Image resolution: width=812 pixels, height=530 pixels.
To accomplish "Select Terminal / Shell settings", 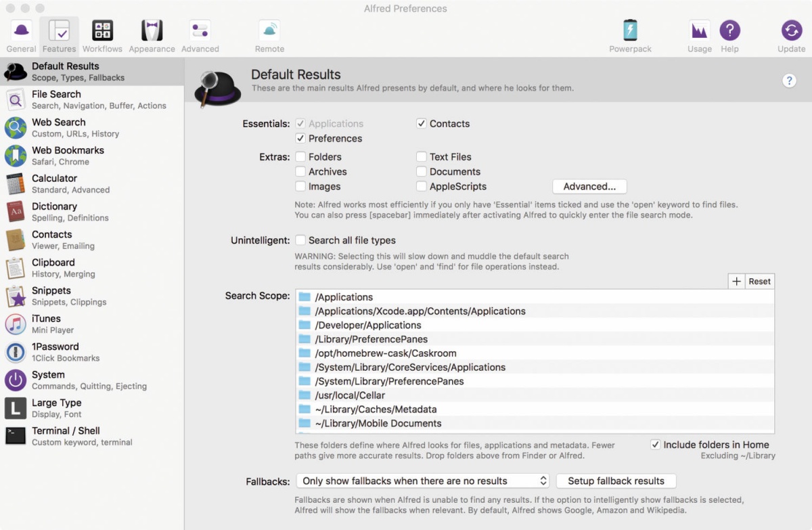I will [x=92, y=436].
